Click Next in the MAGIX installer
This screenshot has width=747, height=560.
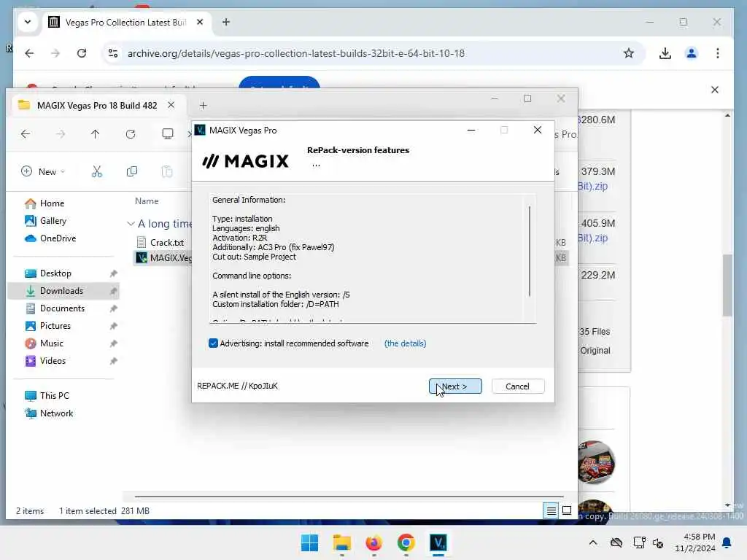(455, 386)
